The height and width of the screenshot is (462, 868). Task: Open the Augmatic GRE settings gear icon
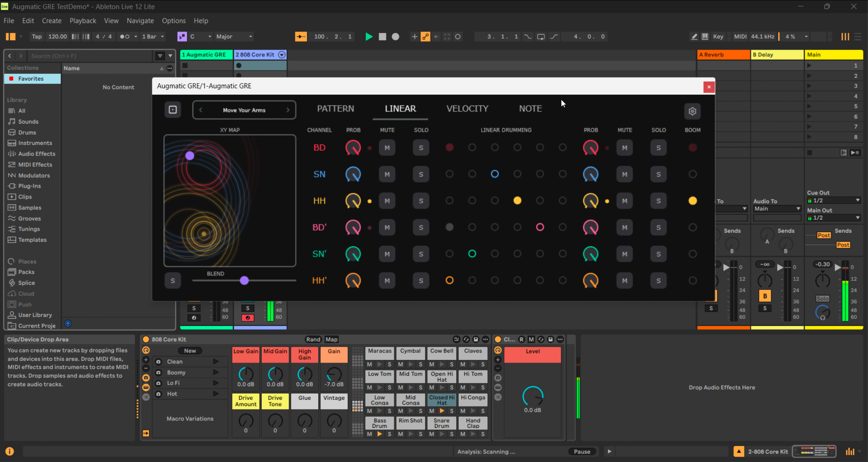point(692,111)
